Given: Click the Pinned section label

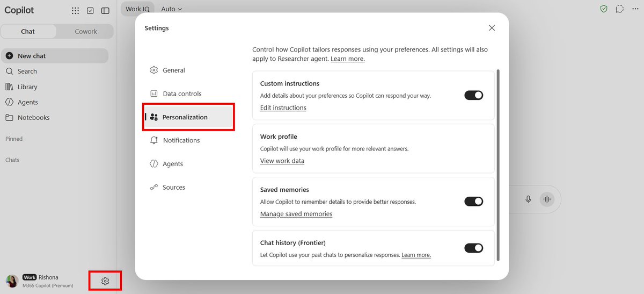Looking at the screenshot, I should [x=14, y=139].
